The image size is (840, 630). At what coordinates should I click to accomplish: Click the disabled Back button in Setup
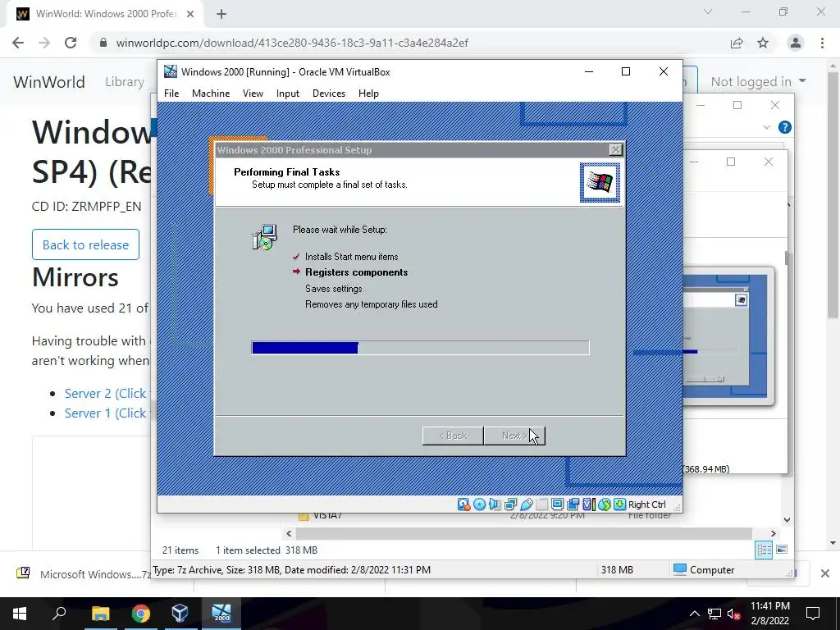(x=453, y=436)
